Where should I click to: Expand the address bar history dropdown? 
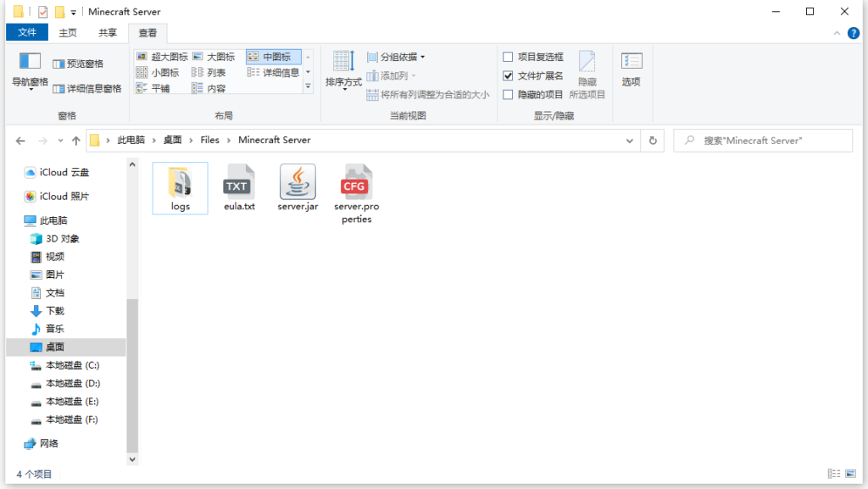[x=630, y=141]
